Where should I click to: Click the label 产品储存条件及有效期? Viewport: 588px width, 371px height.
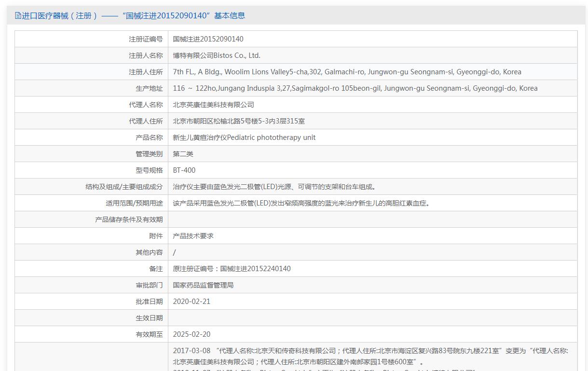(129, 220)
